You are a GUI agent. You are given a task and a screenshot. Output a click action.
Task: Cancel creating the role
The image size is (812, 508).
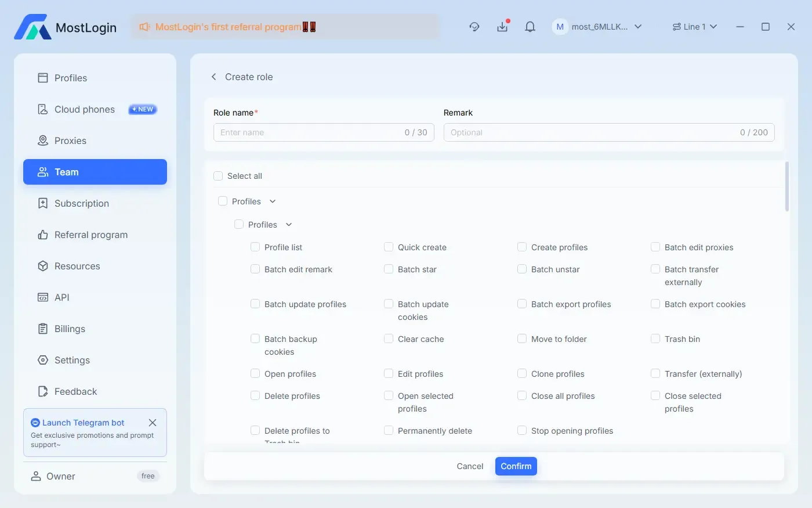click(470, 466)
